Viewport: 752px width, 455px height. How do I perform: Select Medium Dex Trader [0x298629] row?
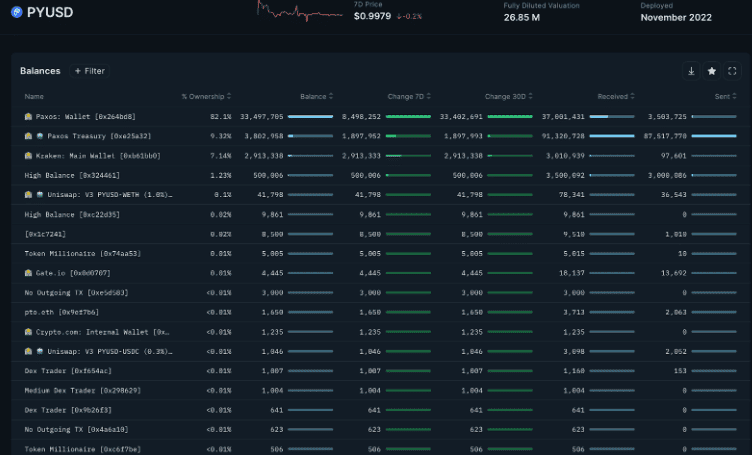coord(380,390)
